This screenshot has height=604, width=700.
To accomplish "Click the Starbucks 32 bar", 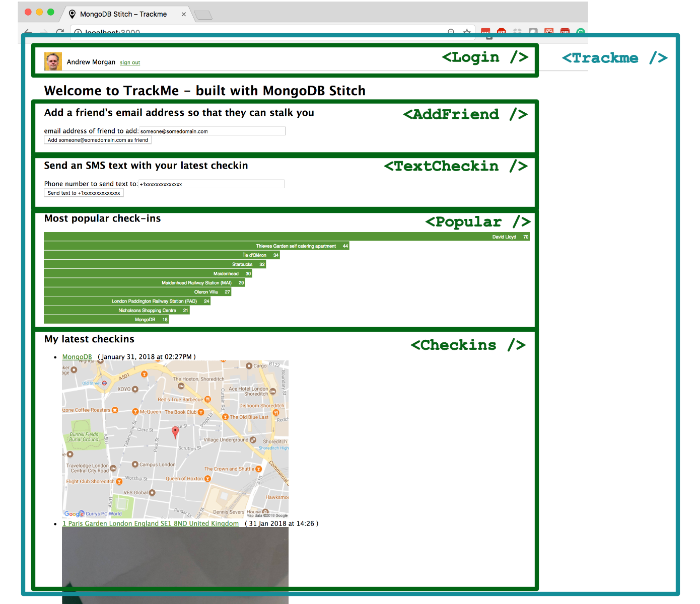I will [155, 264].
